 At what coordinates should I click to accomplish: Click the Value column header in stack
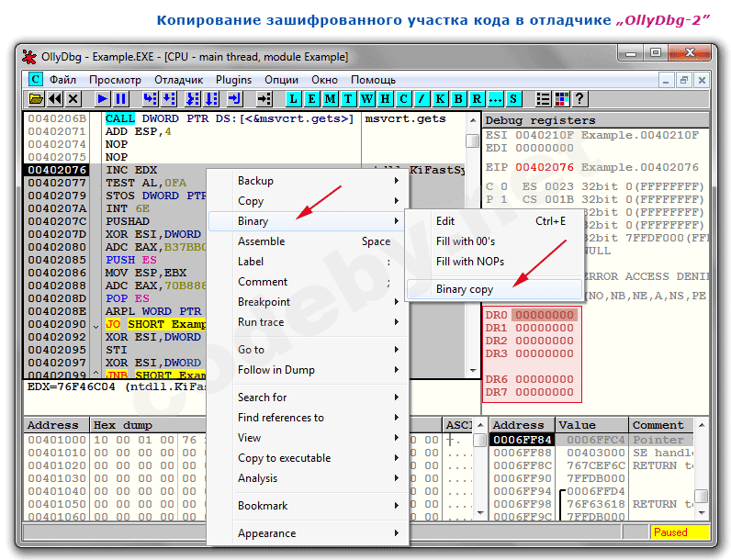[577, 426]
